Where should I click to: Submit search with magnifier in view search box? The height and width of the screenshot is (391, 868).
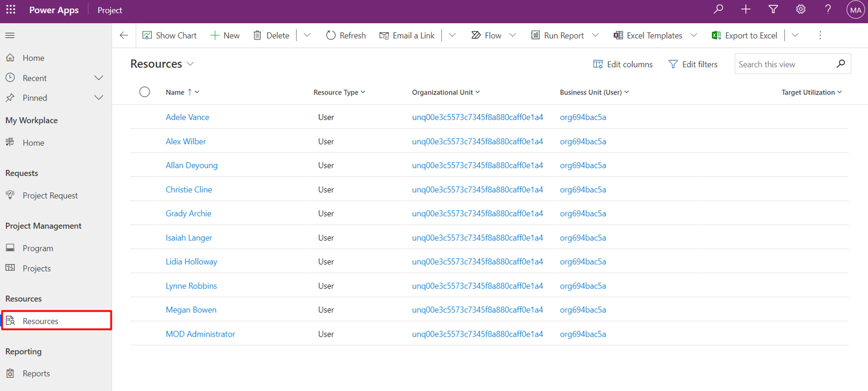click(841, 64)
